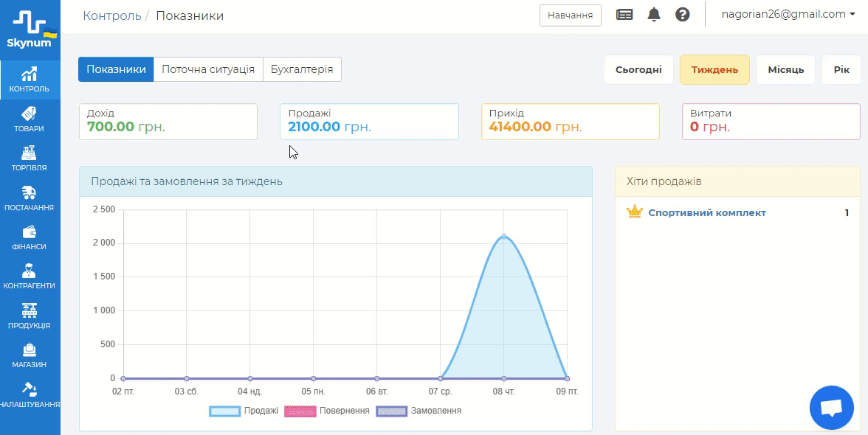
Task: Click the Хіти продажів panel header
Action: coord(738,181)
